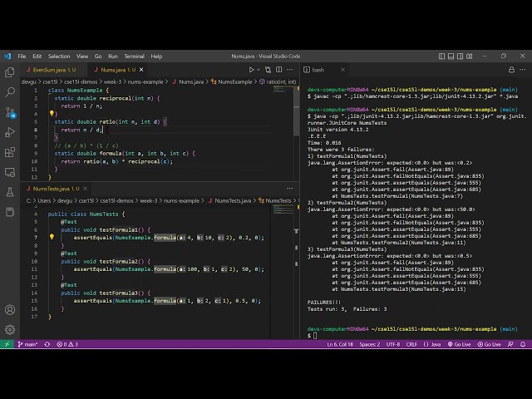Open Run and Debug view

click(10, 132)
